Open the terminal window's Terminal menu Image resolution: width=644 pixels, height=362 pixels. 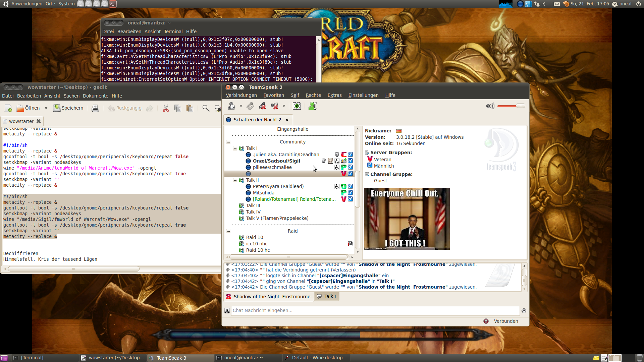[173, 32]
